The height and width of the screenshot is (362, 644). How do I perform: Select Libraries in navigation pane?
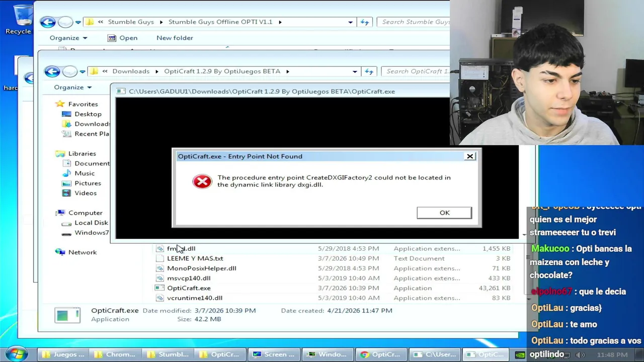coord(76,153)
